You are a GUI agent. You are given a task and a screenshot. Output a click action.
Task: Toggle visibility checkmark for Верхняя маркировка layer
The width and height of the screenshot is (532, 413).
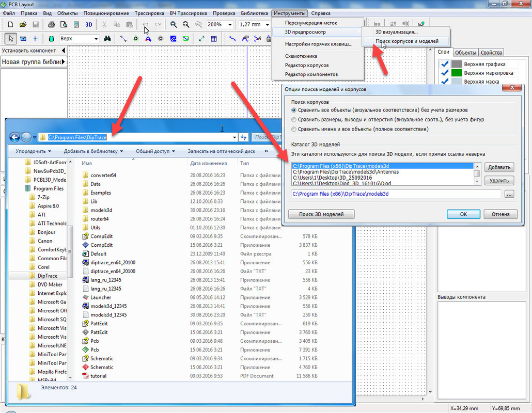tap(444, 73)
